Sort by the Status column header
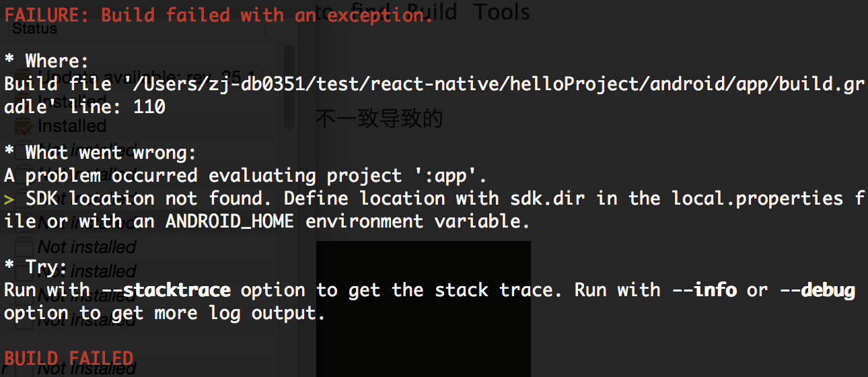 click(x=35, y=29)
